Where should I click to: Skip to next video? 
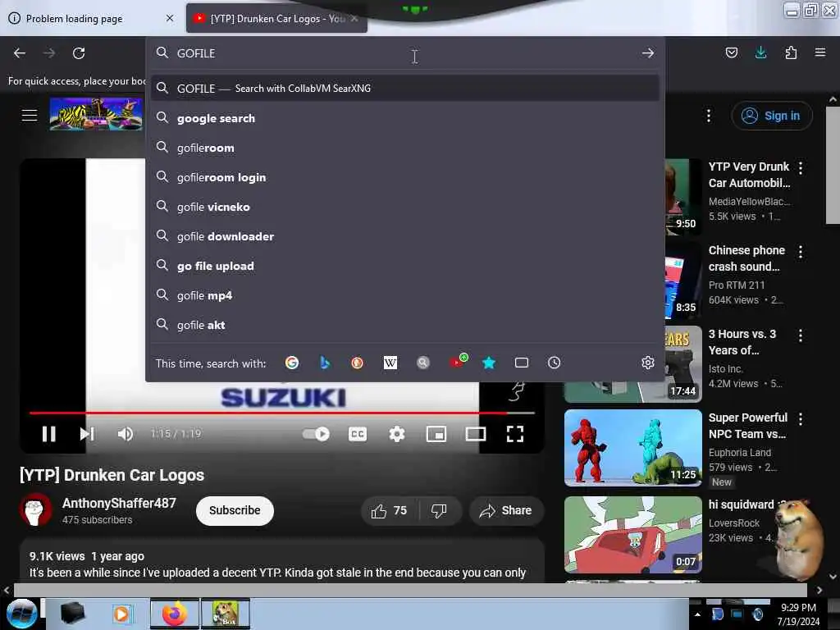click(87, 433)
